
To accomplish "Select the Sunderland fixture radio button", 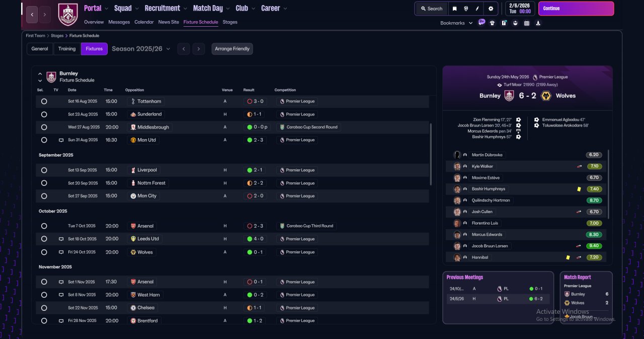I will point(44,114).
